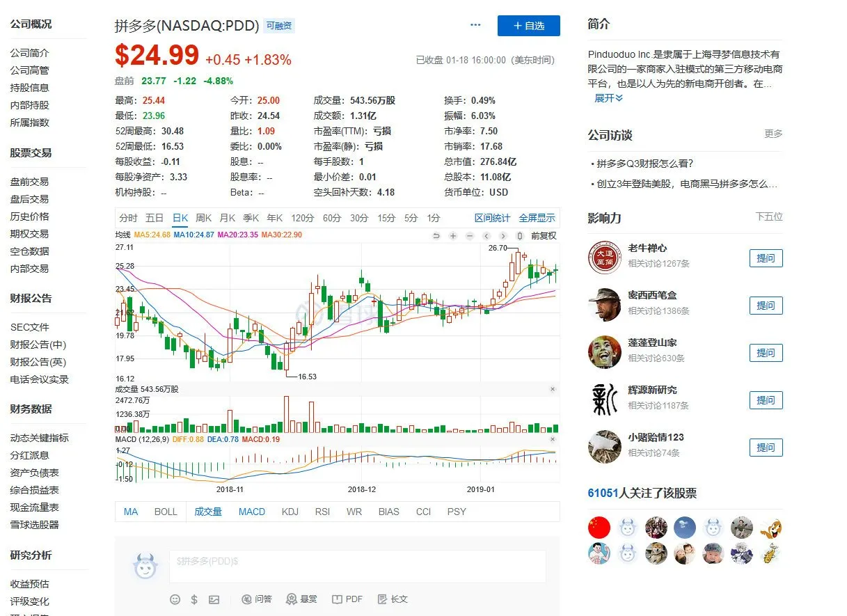Image resolution: width=847 pixels, height=616 pixels.
Task: Click 密西西笔盒 avatar
Action: pyautogui.click(x=605, y=305)
